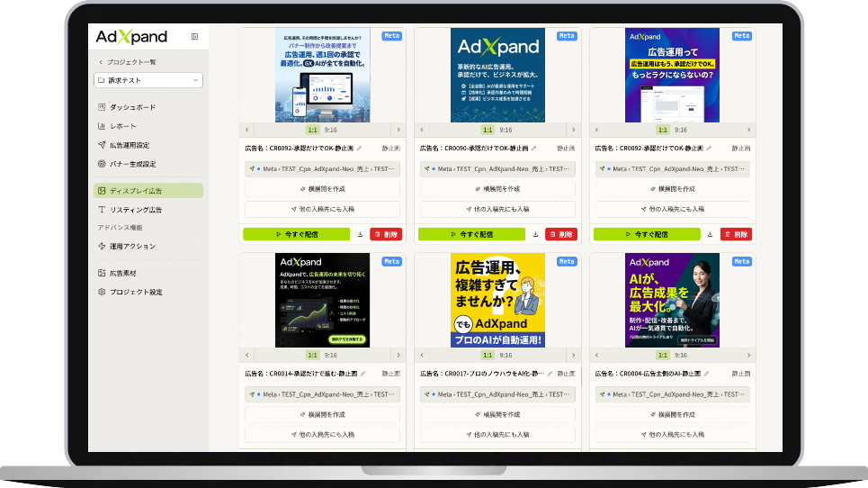Open リスティング広告 in the sidebar

pos(148,210)
